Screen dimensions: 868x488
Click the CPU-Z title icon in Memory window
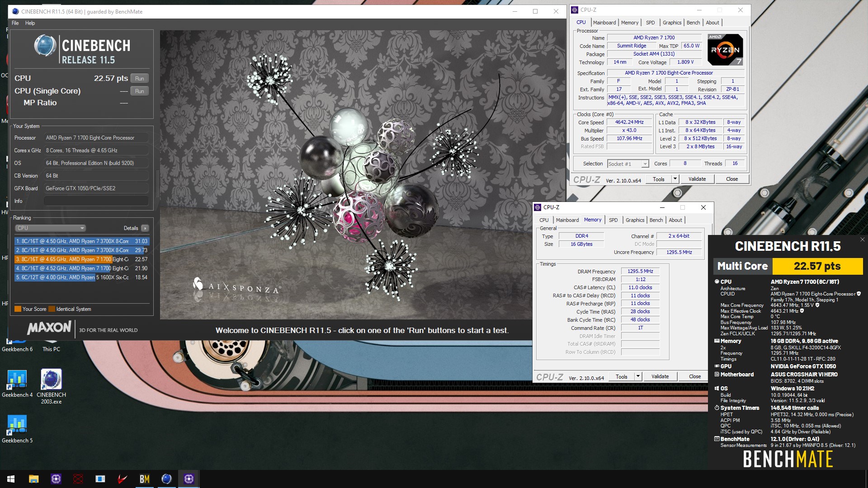538,207
